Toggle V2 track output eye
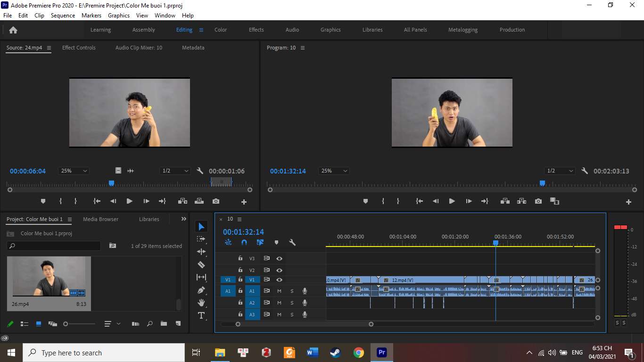The height and width of the screenshot is (362, 644). pos(279,270)
